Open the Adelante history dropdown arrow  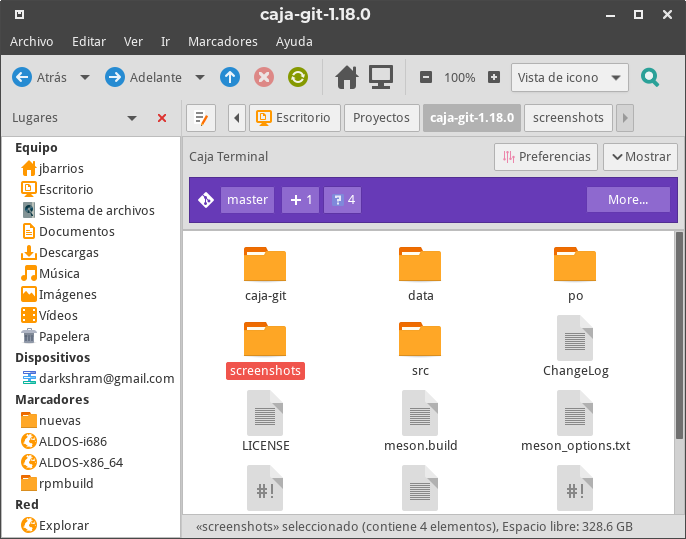200,77
